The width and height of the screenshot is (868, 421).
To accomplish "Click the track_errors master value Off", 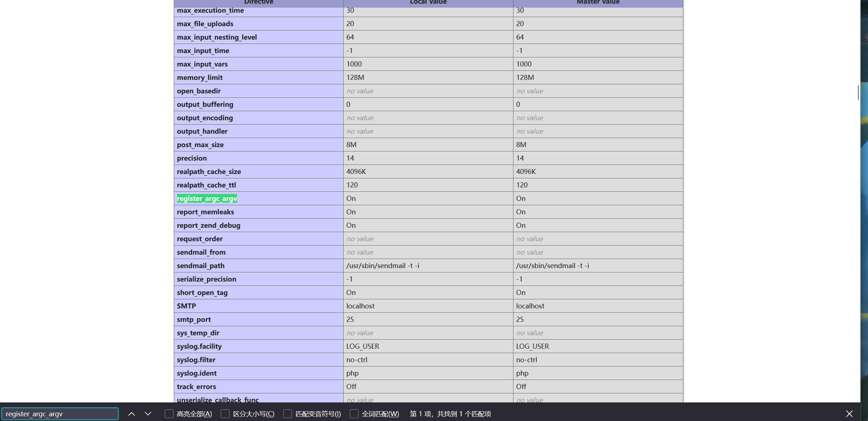I will 521,386.
